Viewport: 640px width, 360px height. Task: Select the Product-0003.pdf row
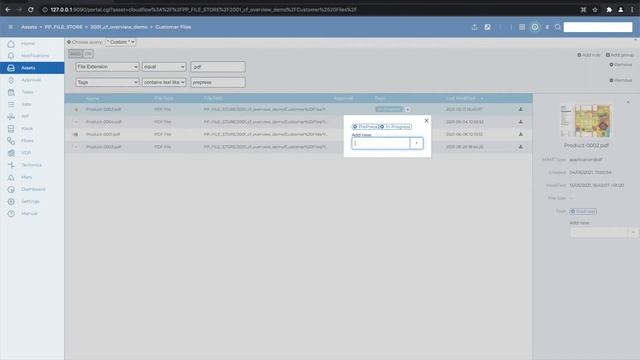[298, 147]
